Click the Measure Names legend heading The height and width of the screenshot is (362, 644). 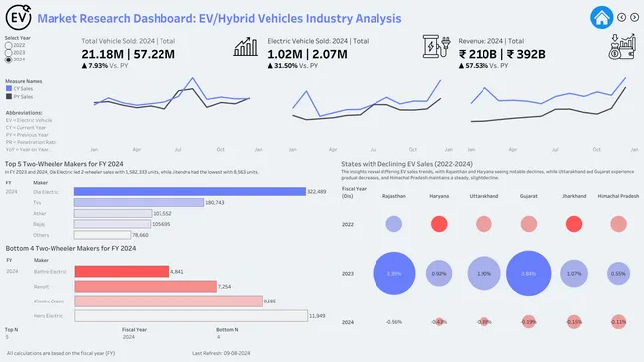(x=24, y=81)
